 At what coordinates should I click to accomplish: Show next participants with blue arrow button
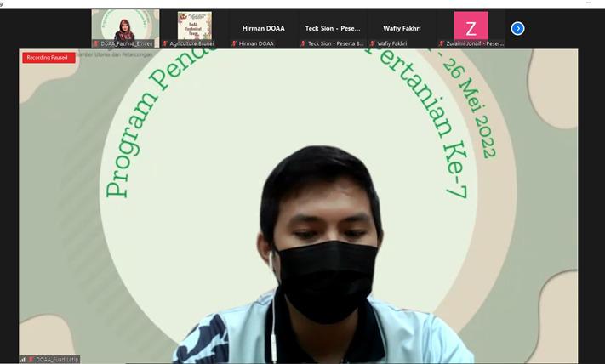click(517, 29)
